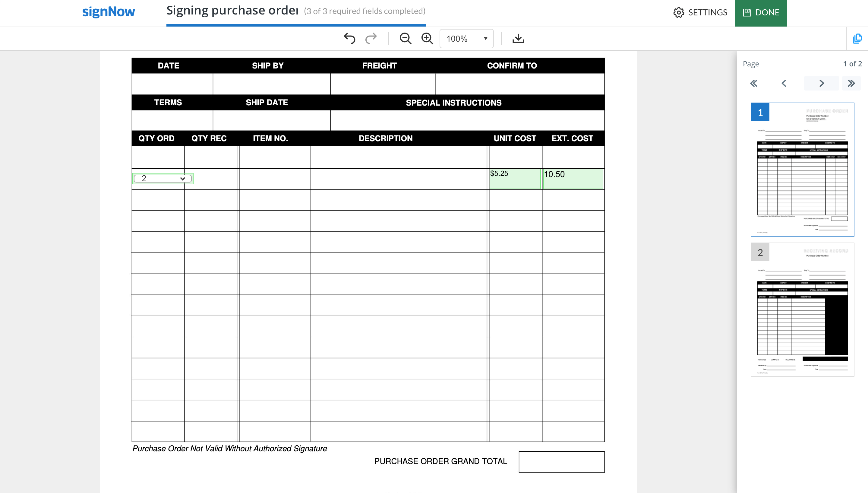Go to next page arrow
Screen dimensions: 868x493
coord(821,83)
